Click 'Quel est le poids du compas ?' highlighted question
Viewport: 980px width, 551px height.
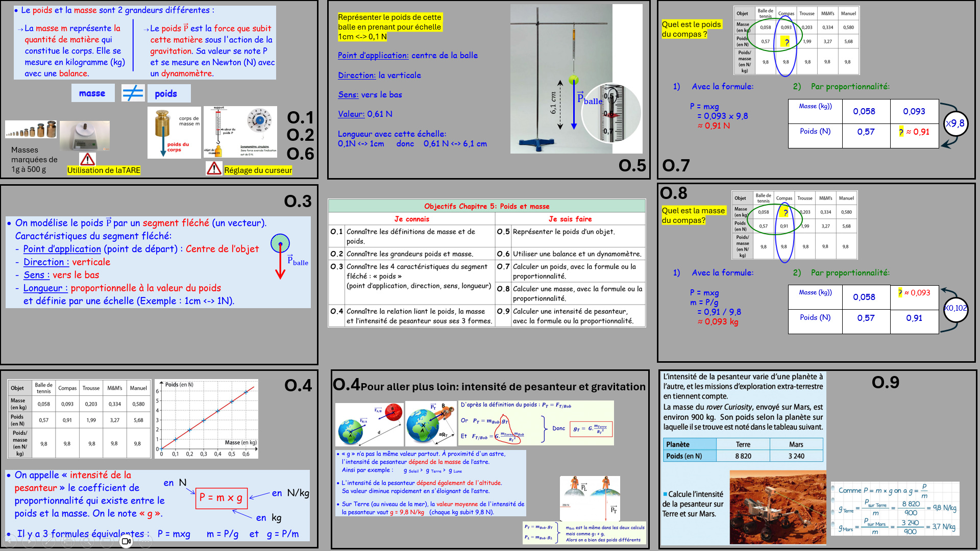[692, 29]
